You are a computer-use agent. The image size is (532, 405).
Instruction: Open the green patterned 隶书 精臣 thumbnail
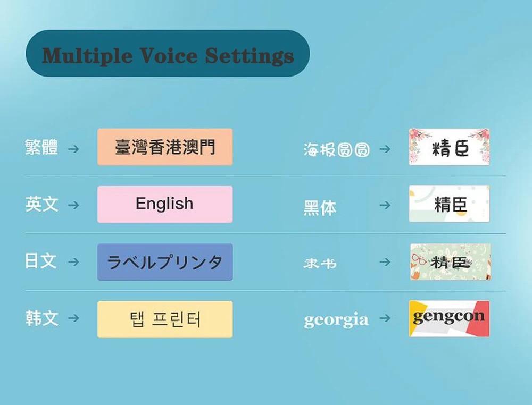click(450, 261)
